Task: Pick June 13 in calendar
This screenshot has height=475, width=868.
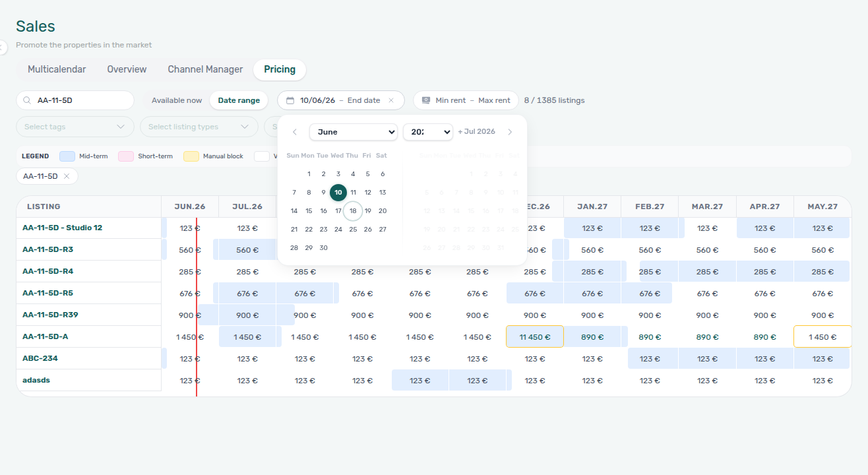Action: tap(383, 193)
